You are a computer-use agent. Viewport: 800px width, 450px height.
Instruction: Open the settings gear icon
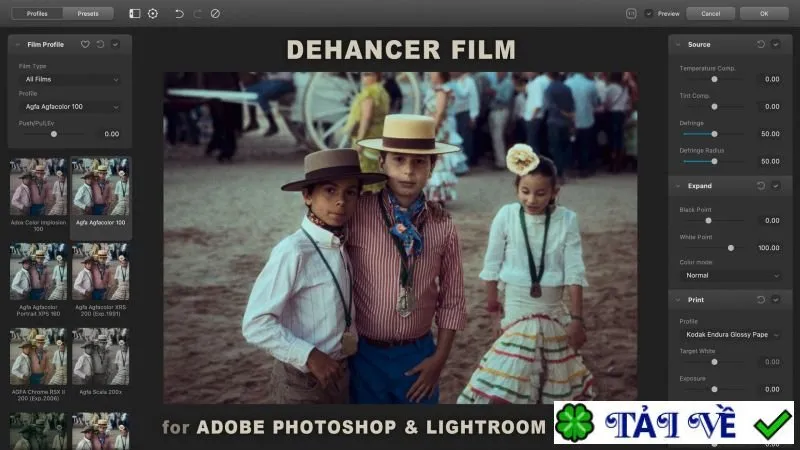click(x=153, y=14)
